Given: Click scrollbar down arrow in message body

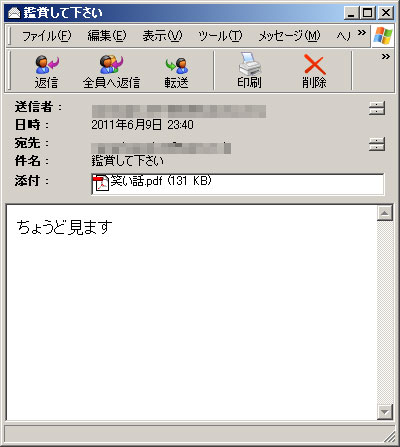Looking at the screenshot, I should pos(385,412).
